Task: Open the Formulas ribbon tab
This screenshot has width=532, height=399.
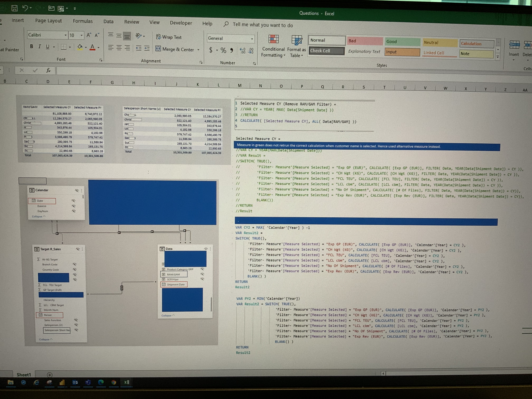Action: coord(83,21)
